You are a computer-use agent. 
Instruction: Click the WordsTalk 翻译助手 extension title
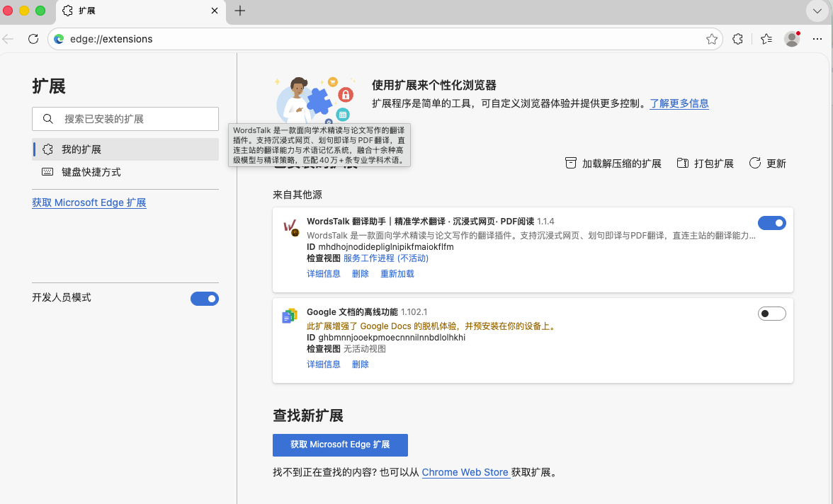point(420,222)
